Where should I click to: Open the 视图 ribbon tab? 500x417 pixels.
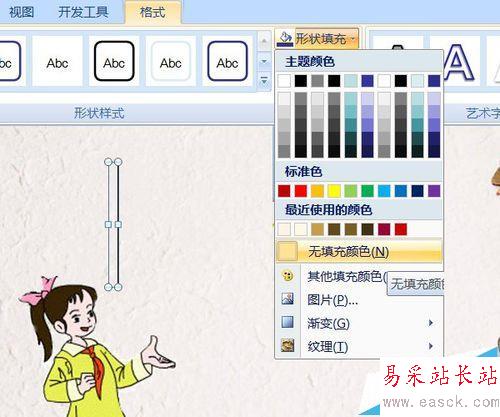(21, 12)
